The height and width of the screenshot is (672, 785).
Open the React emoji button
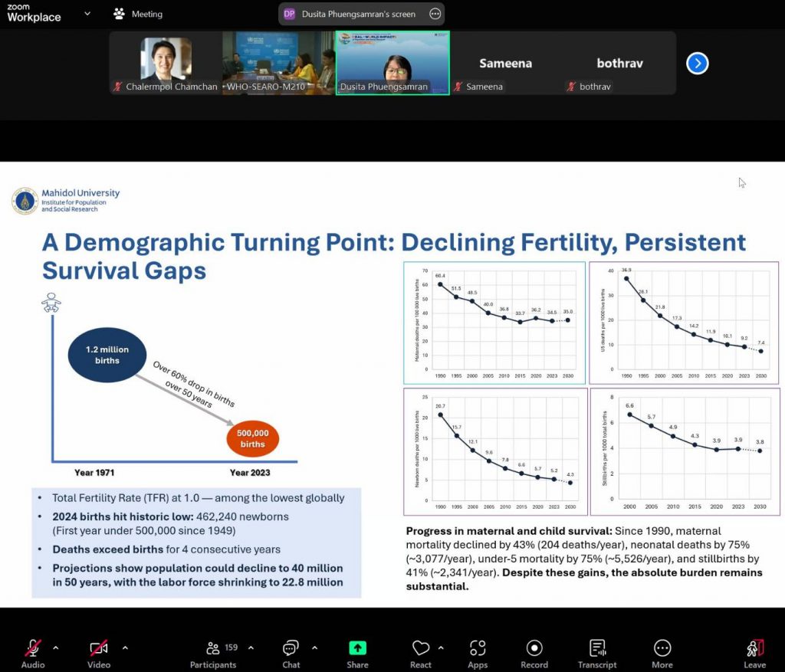tap(420, 648)
